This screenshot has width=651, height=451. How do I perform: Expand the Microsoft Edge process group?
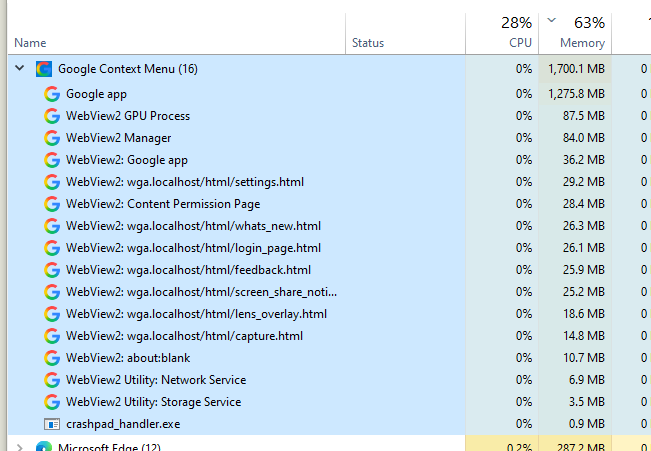(19, 447)
